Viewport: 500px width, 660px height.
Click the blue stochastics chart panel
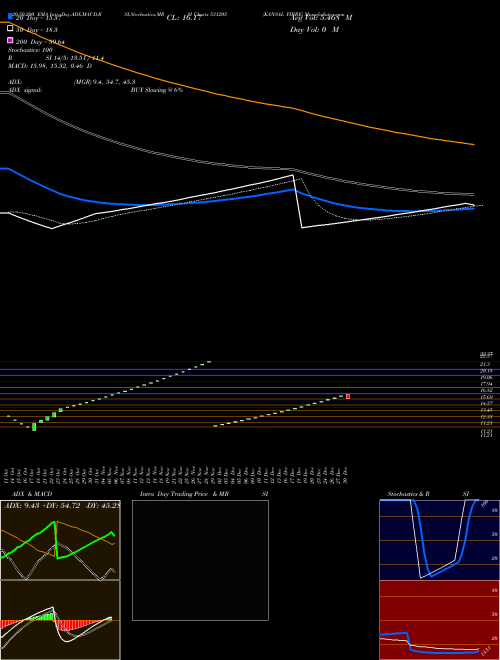click(x=439, y=540)
